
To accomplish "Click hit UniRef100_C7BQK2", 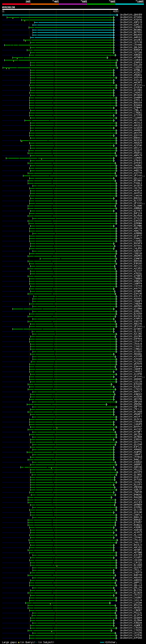I will (x=131, y=113).
